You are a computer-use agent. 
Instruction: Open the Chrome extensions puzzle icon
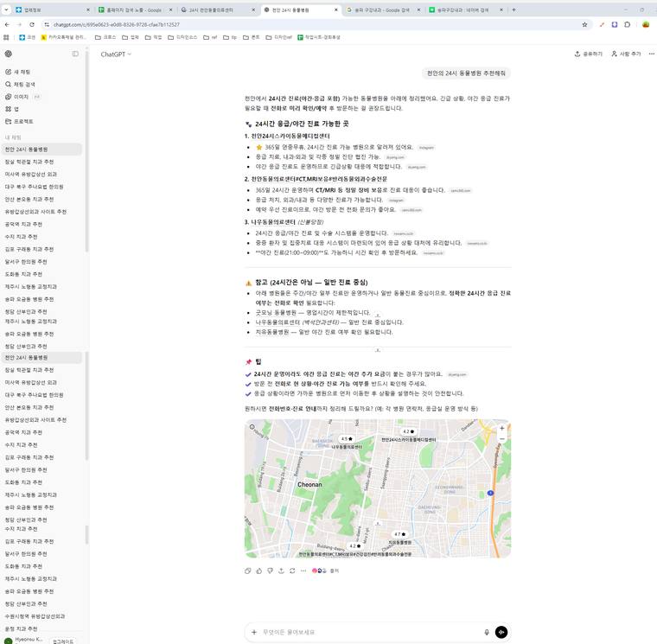pyautogui.click(x=628, y=25)
